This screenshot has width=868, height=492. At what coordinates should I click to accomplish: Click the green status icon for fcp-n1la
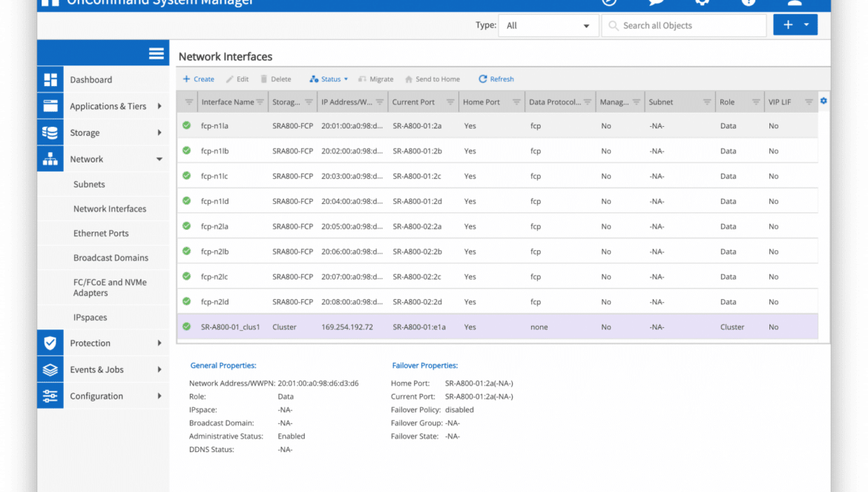coord(186,125)
